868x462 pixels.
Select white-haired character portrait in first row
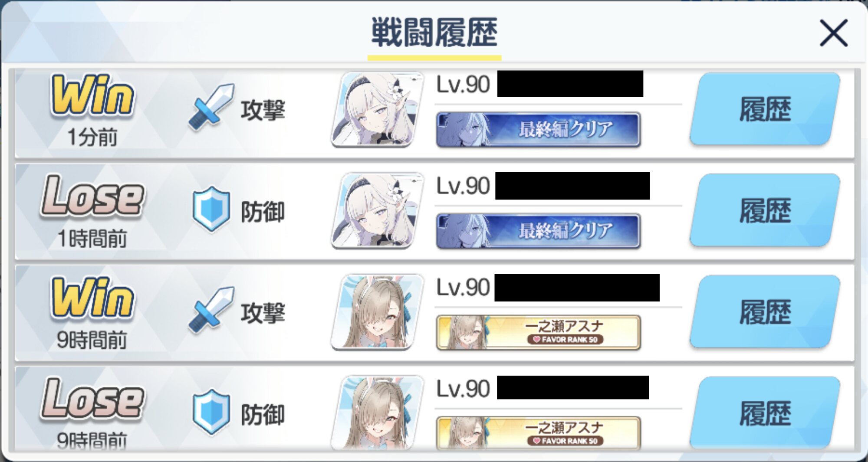pyautogui.click(x=377, y=110)
